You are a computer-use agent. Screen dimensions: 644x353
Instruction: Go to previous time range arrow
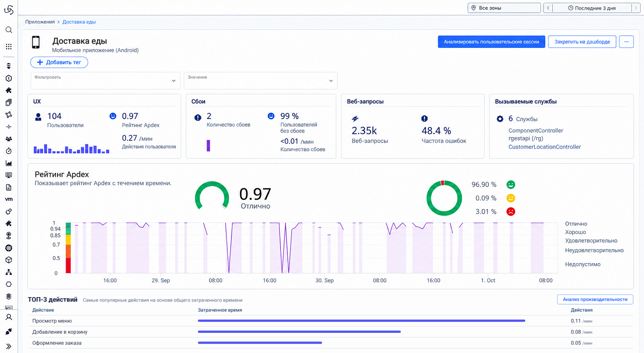pos(548,8)
